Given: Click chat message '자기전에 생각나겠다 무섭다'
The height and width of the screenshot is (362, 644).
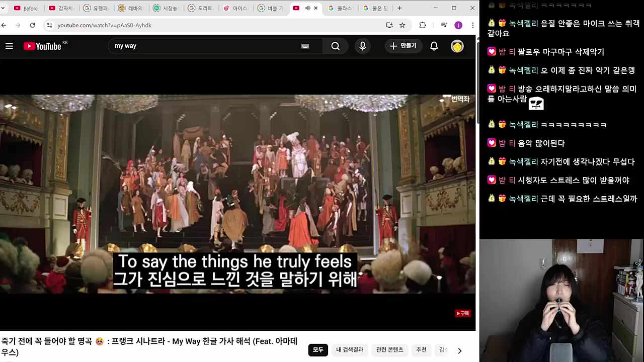Looking at the screenshot, I should point(588,162).
